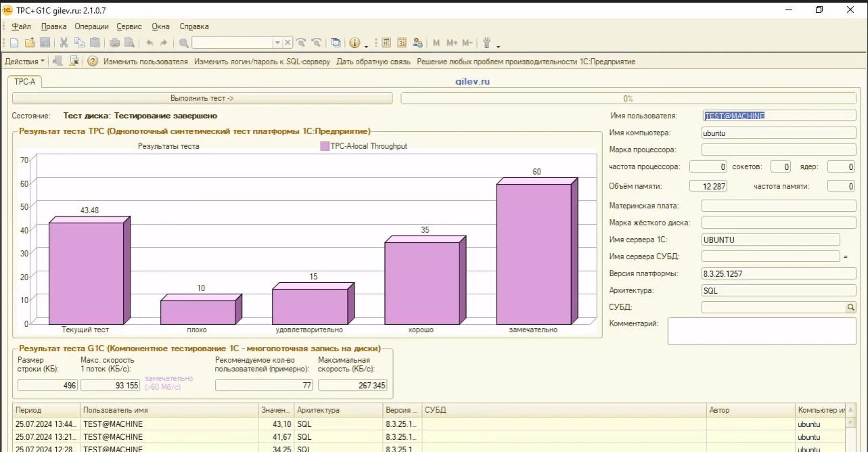Click the M memory button

click(x=436, y=43)
